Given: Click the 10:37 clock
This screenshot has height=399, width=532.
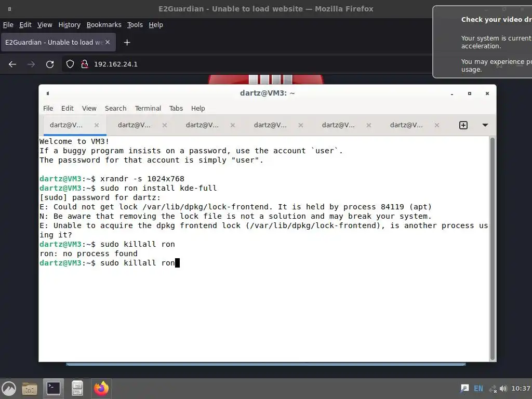Looking at the screenshot, I should coord(521,389).
